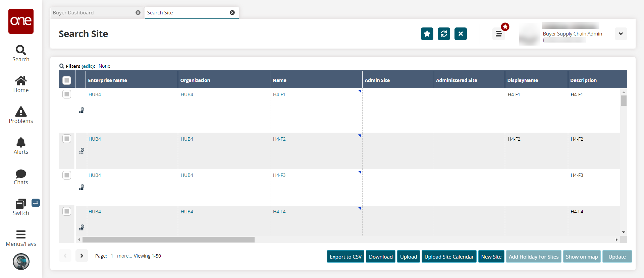Viewport: 644px width, 278px height.
Task: Click the Export to CSV button
Action: pyautogui.click(x=345, y=257)
